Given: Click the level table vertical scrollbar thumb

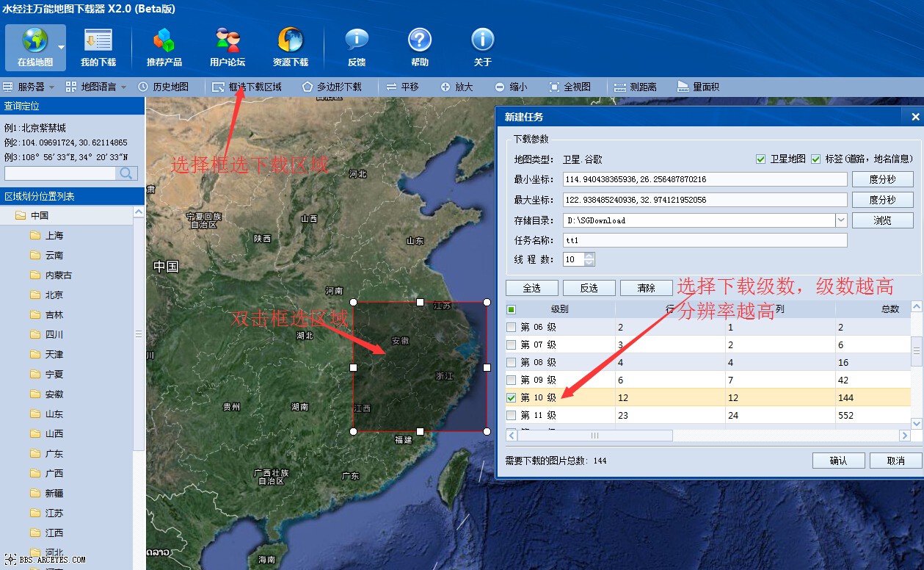Looking at the screenshot, I should [x=917, y=351].
